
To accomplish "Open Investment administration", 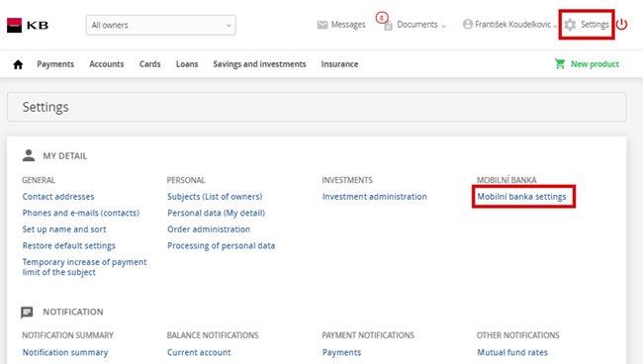I will click(x=374, y=197).
